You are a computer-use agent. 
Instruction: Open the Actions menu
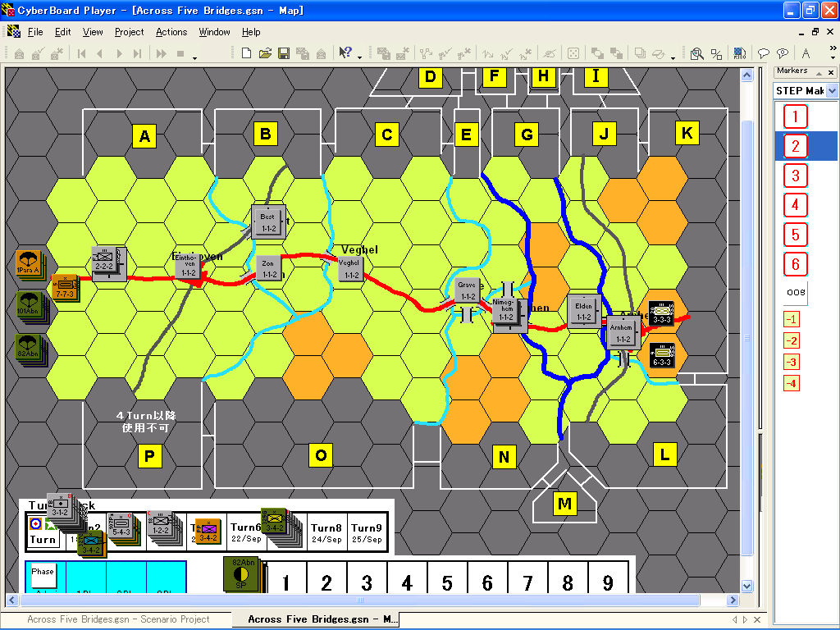[171, 32]
